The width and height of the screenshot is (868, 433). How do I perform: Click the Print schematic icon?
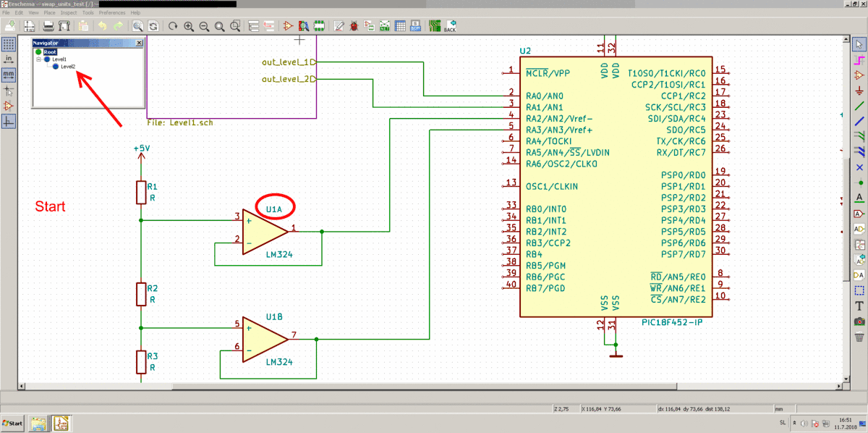pos(48,27)
